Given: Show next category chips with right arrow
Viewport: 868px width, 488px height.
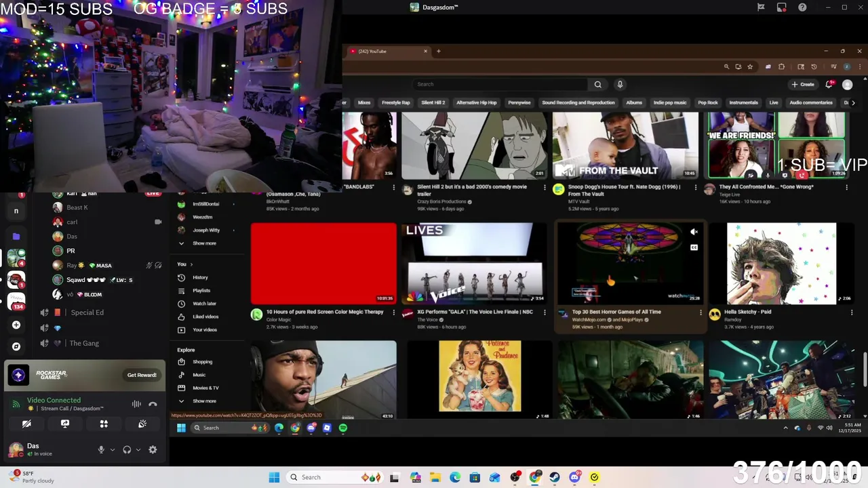Looking at the screenshot, I should pyautogui.click(x=853, y=103).
